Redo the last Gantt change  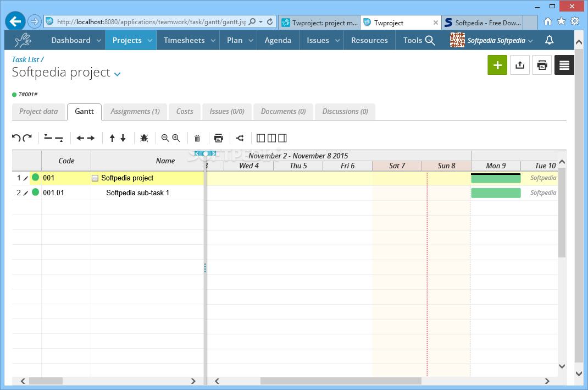(x=27, y=138)
